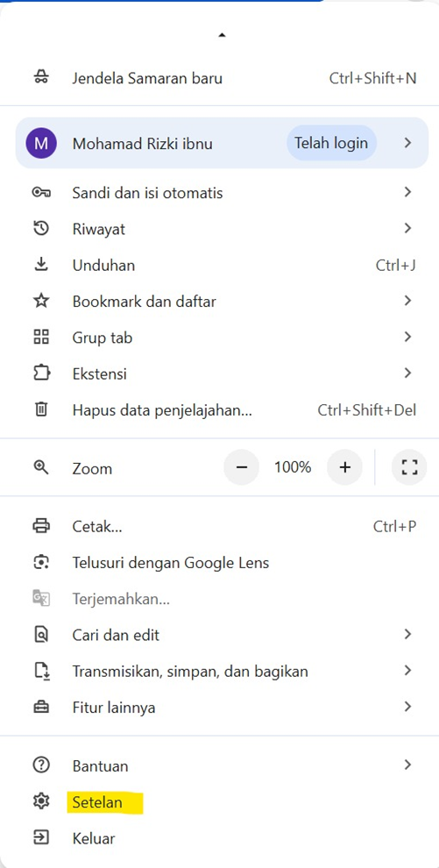Click the gear icon beside Setelan
The image size is (439, 868).
[x=41, y=801]
